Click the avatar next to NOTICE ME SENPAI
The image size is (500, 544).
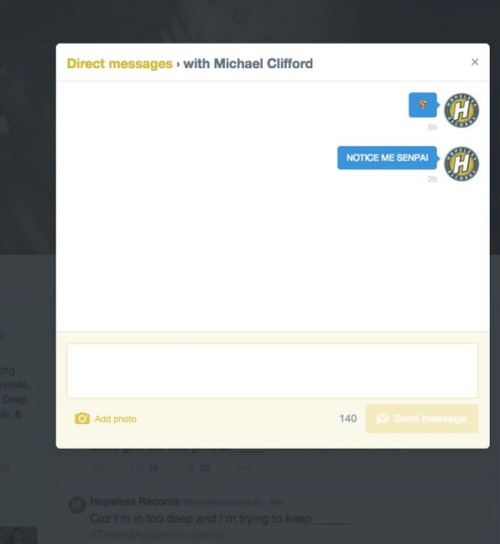[461, 163]
